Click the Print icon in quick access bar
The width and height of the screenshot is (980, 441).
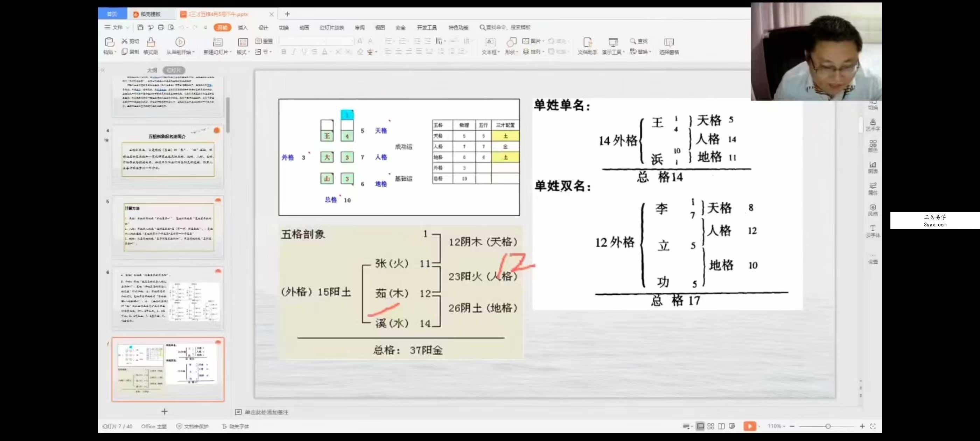point(161,27)
